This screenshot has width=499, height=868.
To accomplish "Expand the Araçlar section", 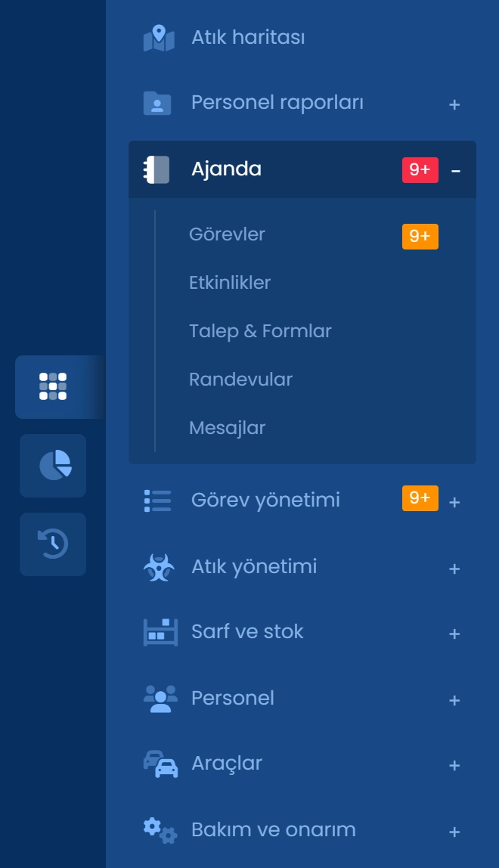I will click(454, 765).
